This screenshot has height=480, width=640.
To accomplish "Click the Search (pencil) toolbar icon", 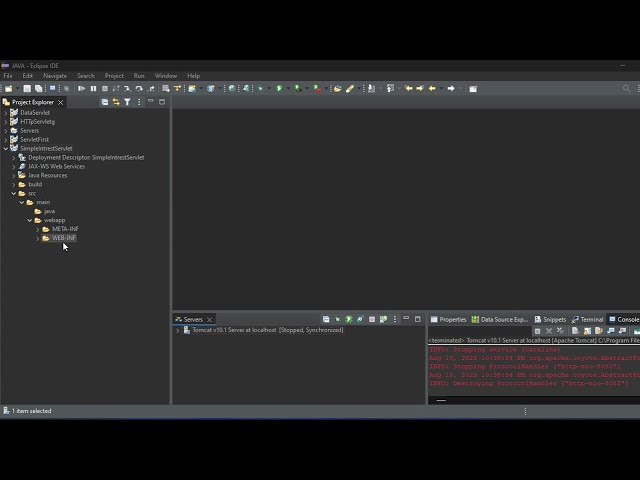I will (x=350, y=89).
